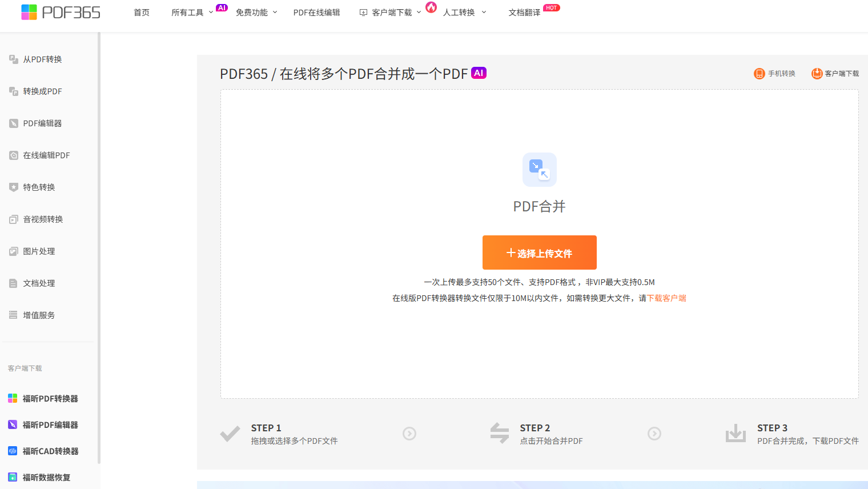The height and width of the screenshot is (489, 868).
Task: Expand the 人工转换 dropdown menu
Action: tap(464, 13)
